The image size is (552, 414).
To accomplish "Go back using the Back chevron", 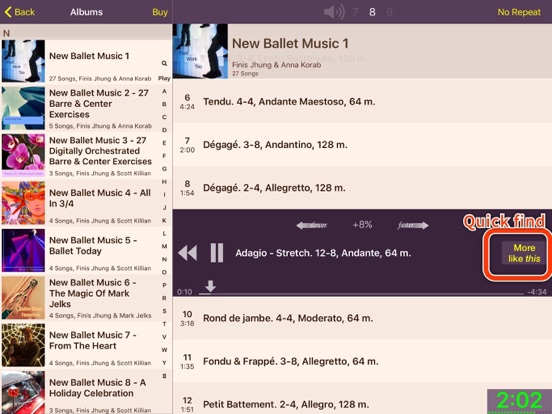I will coord(19,12).
